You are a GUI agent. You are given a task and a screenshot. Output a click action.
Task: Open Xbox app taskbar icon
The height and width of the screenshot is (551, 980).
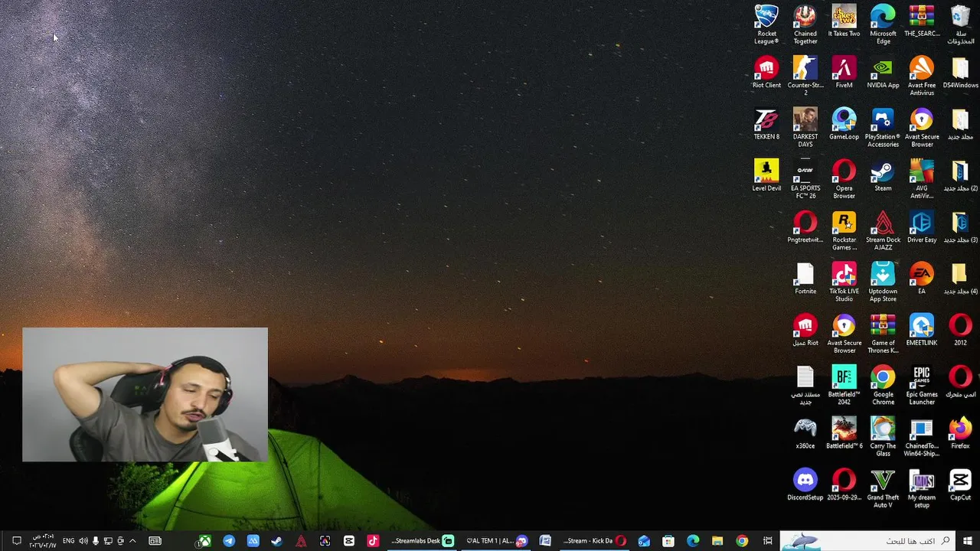[x=204, y=541]
